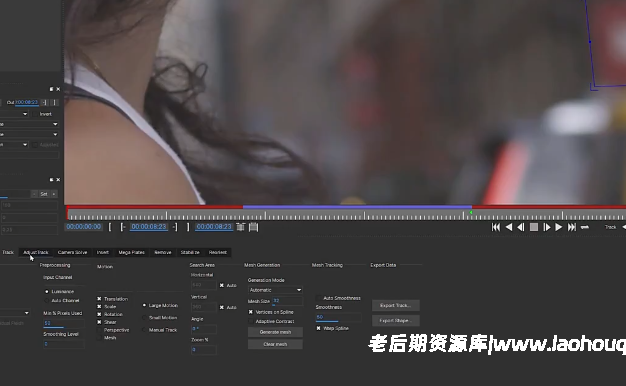Open the third dropdown under the Out timecode
Viewport: 626px width, 386px height.
click(29, 135)
